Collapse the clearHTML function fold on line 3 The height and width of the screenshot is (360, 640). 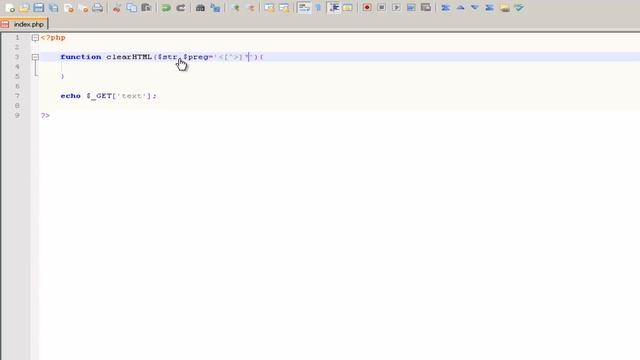[x=35, y=57]
